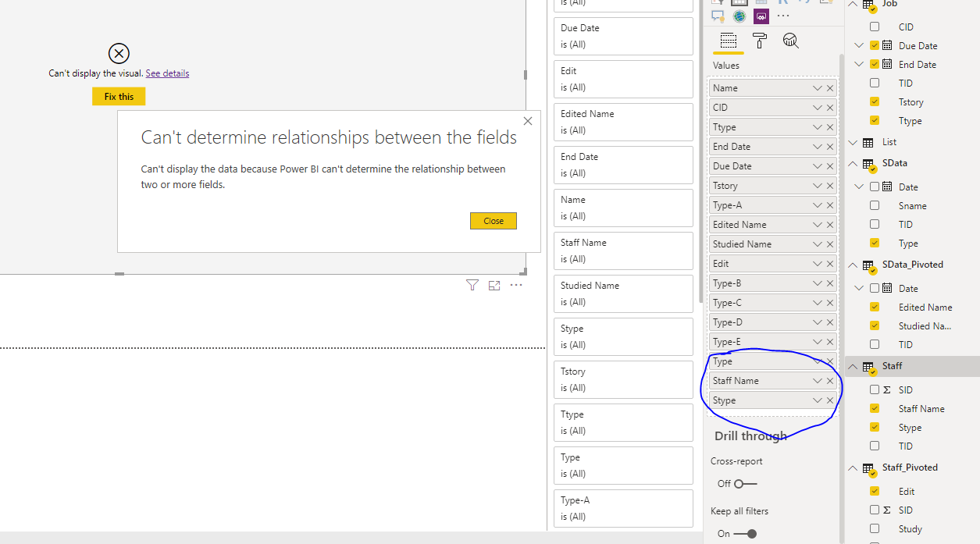
Task: Click the error X icon on visual
Action: (x=119, y=53)
